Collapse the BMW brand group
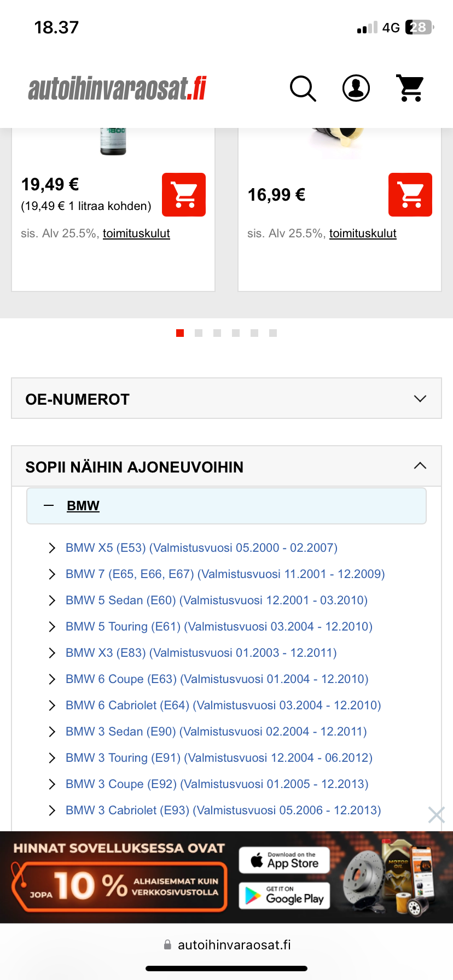The image size is (453, 980). (49, 506)
